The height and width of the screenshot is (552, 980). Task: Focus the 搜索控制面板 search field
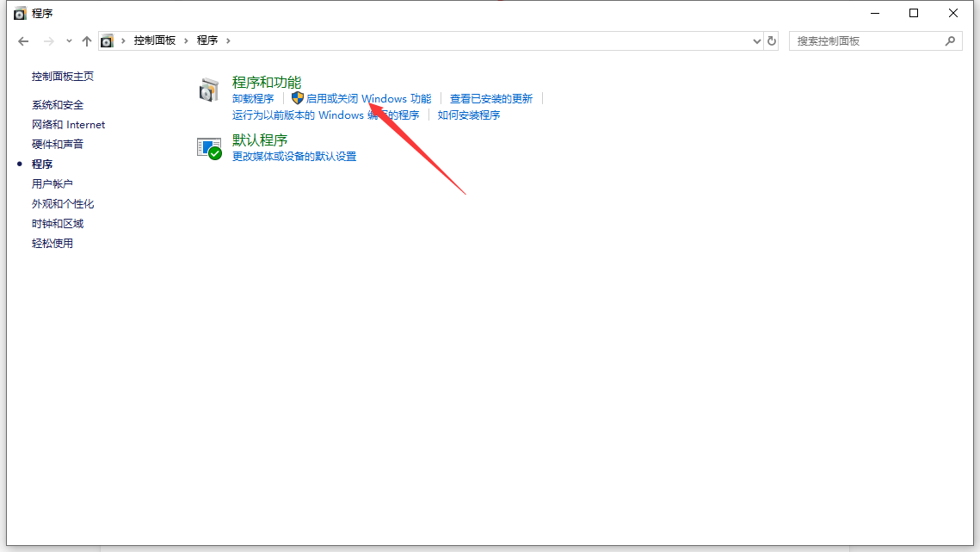point(865,40)
